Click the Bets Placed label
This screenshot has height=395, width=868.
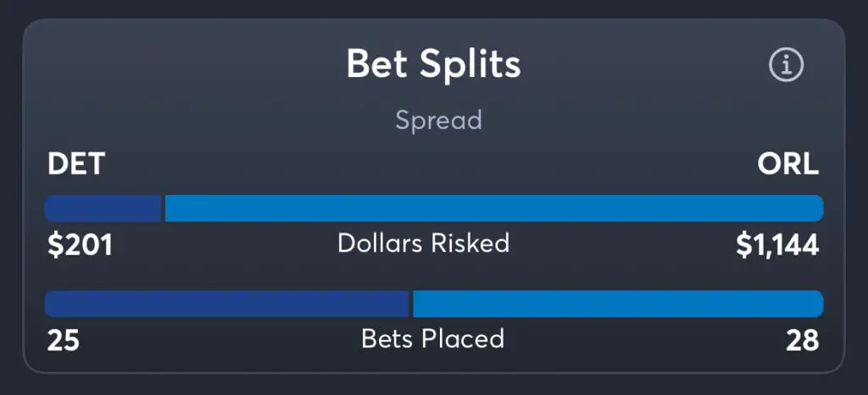click(x=433, y=338)
